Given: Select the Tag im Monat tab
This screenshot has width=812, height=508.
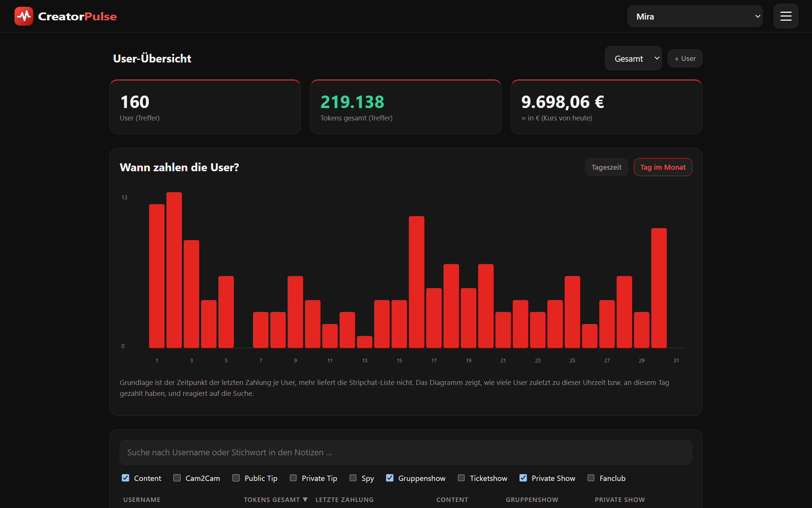Looking at the screenshot, I should (663, 167).
